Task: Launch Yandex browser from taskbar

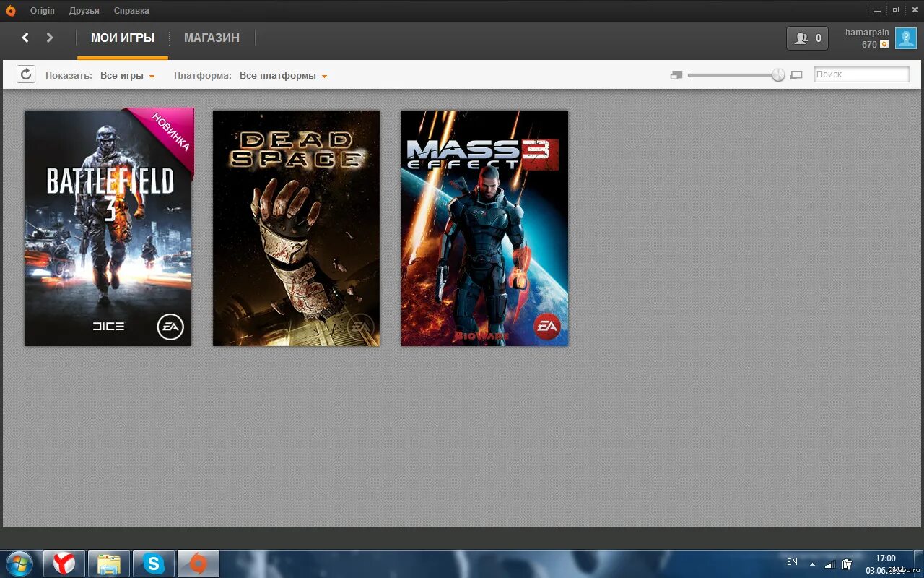Action: click(64, 564)
